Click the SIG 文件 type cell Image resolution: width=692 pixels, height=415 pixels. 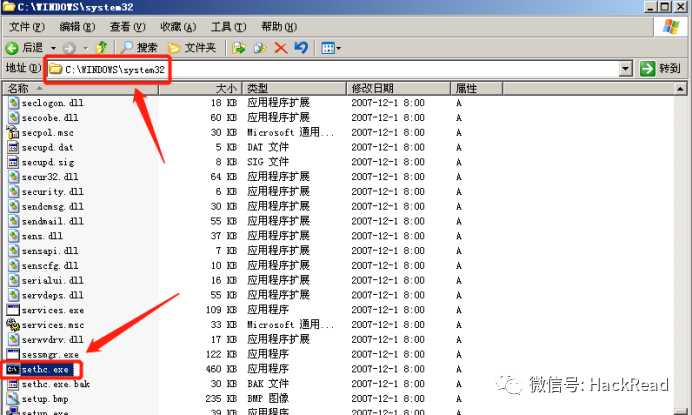pos(268,162)
